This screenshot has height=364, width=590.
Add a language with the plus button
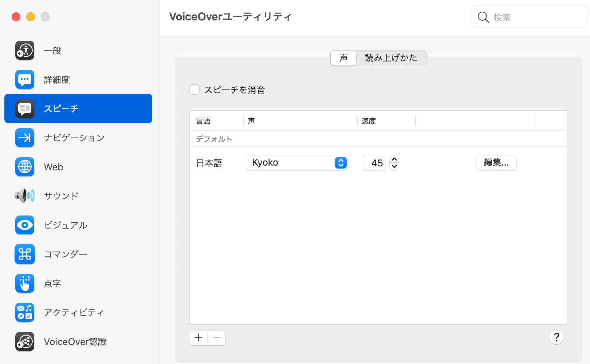click(x=198, y=338)
